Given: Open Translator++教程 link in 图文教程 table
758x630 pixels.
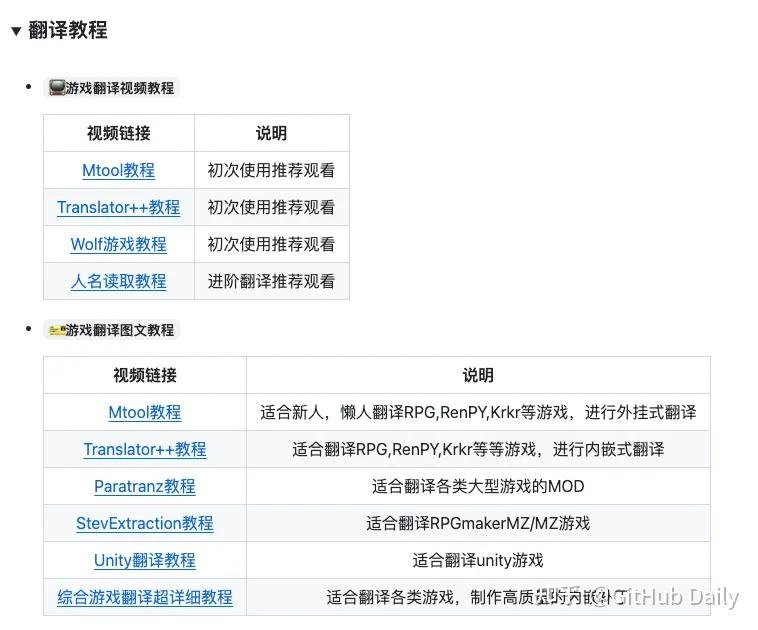Looking at the screenshot, I should tap(145, 449).
